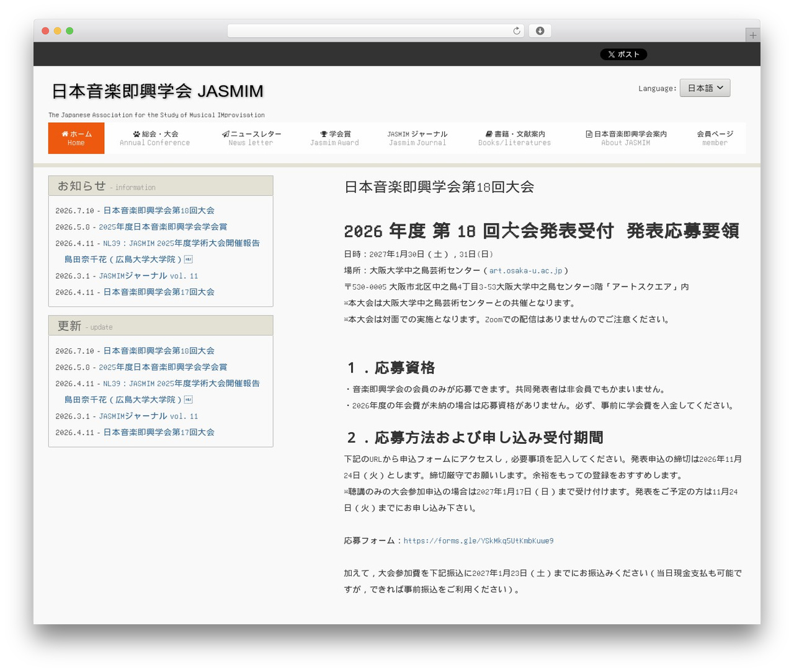Screen dimensions: 794x672
Task: Click the paw icon beside 総会・大会
Action: pyautogui.click(x=136, y=134)
